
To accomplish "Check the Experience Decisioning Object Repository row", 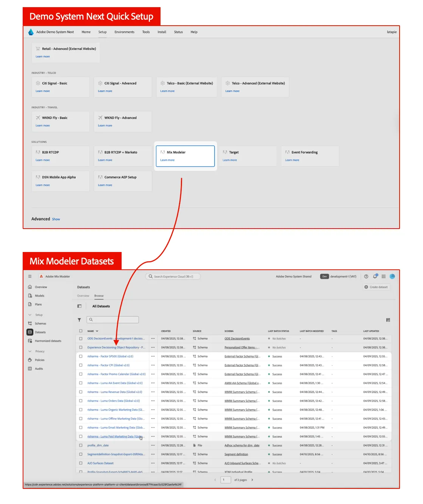I will pos(81,347).
